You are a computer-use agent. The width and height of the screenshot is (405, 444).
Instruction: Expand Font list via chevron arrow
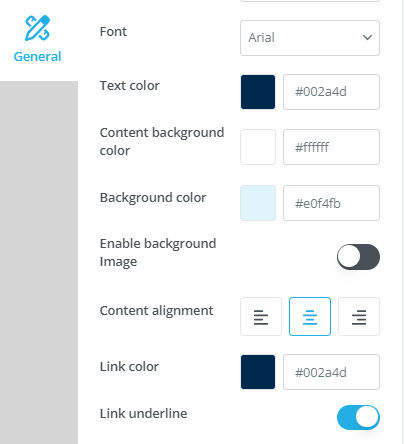[x=367, y=37]
